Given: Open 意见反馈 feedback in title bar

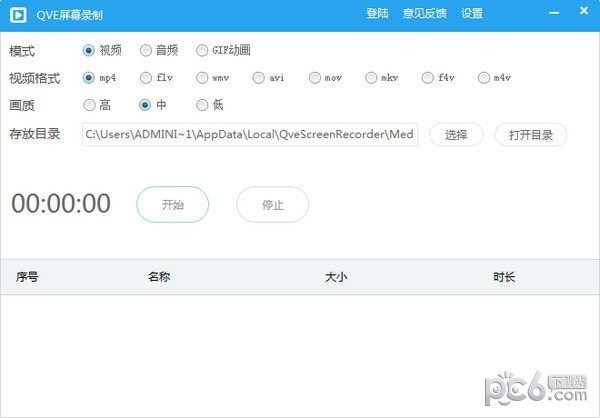Looking at the screenshot, I should click(424, 14).
